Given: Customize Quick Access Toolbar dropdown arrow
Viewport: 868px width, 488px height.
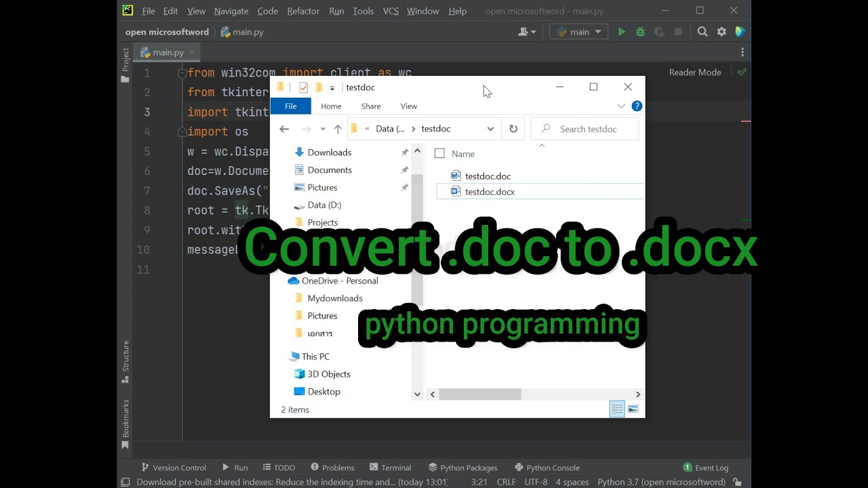Looking at the screenshot, I should tap(332, 87).
